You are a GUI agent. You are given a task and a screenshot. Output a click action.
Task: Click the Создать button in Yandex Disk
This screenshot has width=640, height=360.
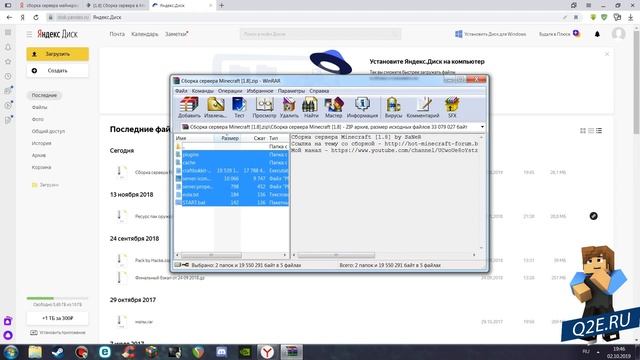pyautogui.click(x=58, y=71)
